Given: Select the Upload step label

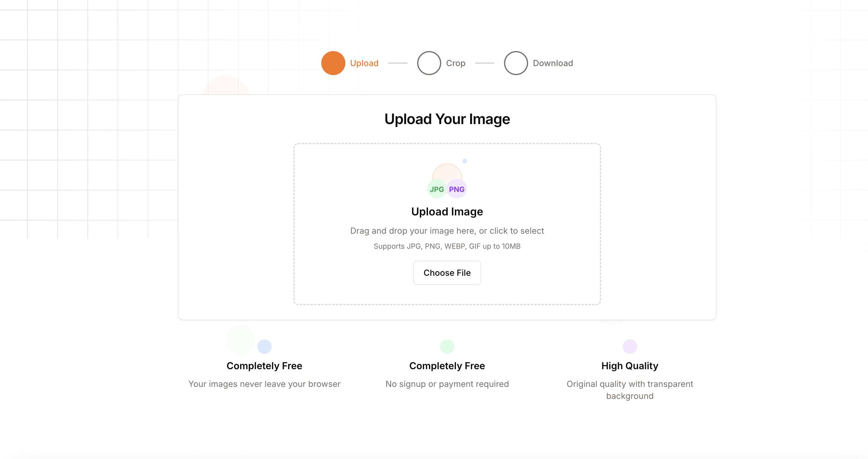Looking at the screenshot, I should [364, 63].
